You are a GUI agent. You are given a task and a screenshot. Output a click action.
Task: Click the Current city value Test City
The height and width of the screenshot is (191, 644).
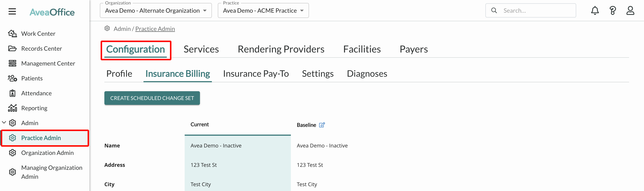coord(201,184)
